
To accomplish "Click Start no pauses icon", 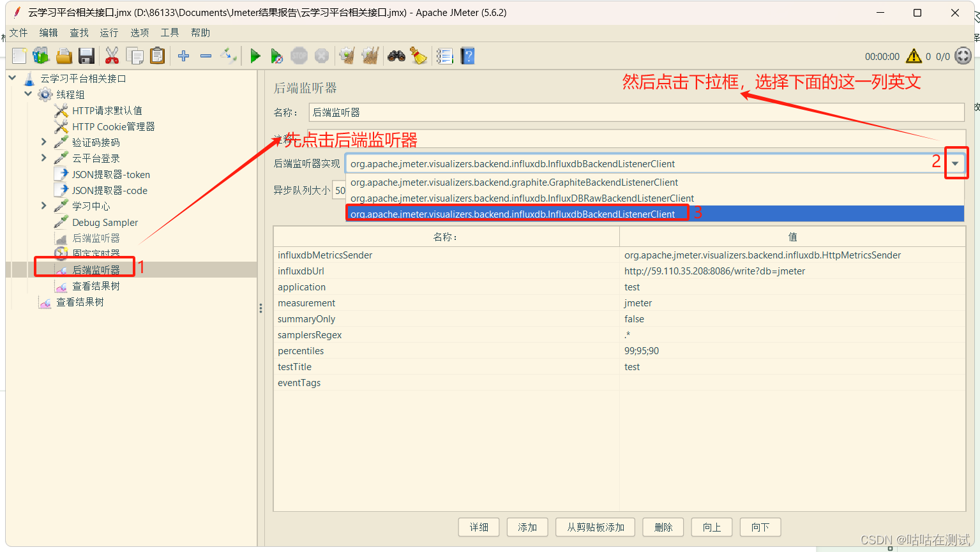I will [276, 56].
